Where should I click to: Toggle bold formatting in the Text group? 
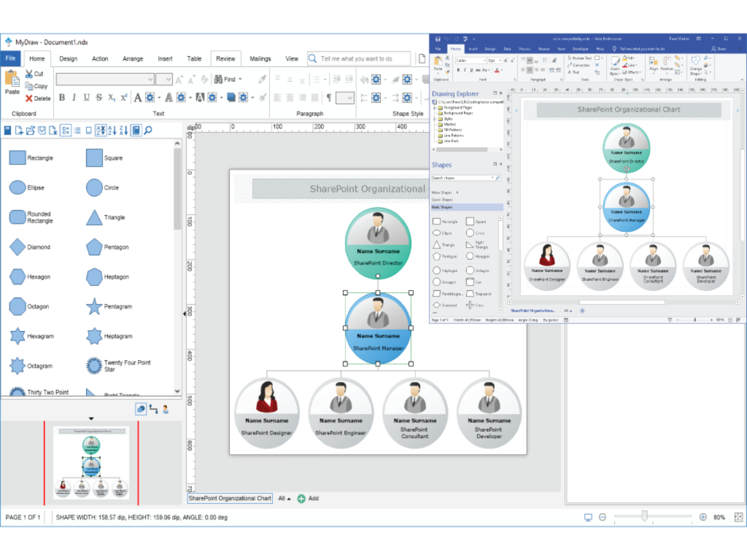pyautogui.click(x=62, y=97)
